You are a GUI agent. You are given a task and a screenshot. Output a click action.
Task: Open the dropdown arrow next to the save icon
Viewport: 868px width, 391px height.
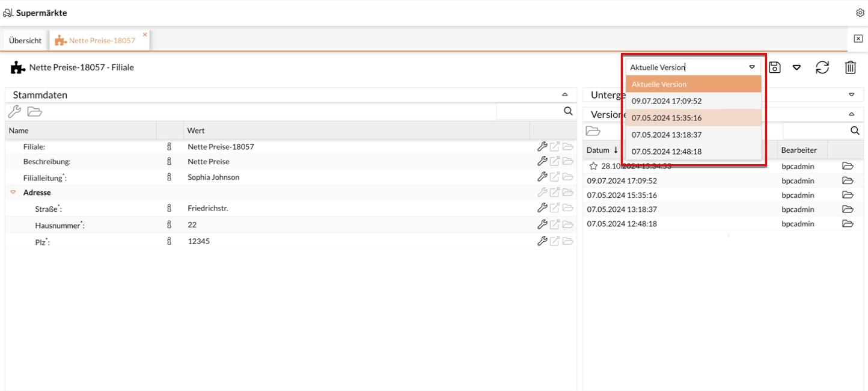(796, 68)
